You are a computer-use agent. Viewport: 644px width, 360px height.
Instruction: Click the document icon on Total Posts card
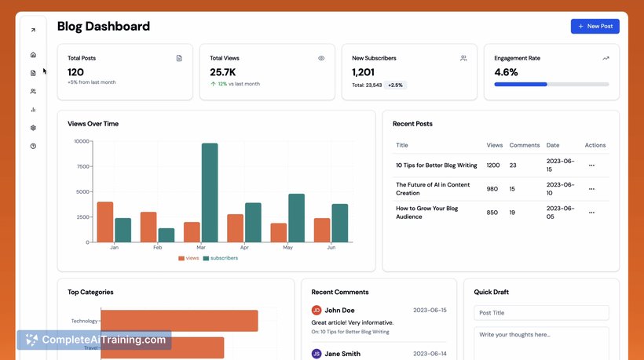(179, 58)
